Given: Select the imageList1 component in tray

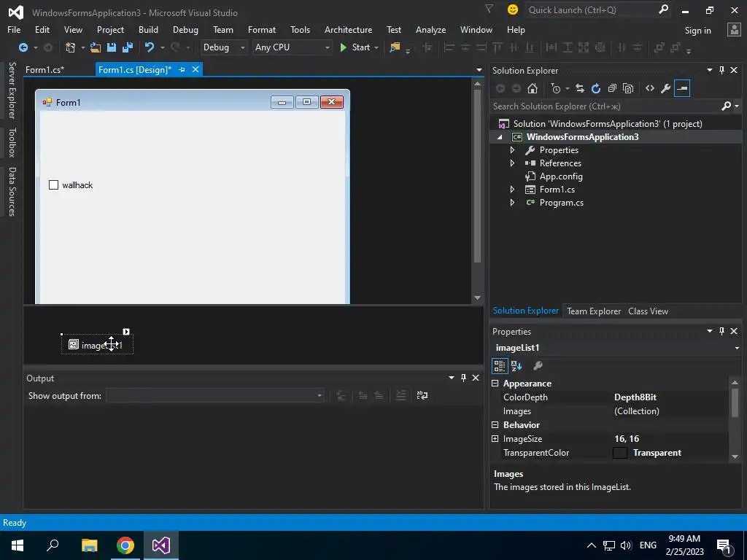Looking at the screenshot, I should 97,344.
